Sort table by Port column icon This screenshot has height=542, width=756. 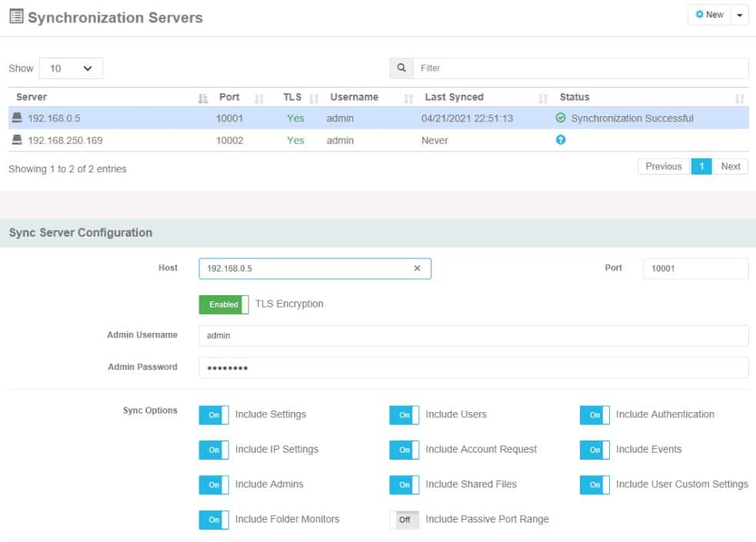259,98
